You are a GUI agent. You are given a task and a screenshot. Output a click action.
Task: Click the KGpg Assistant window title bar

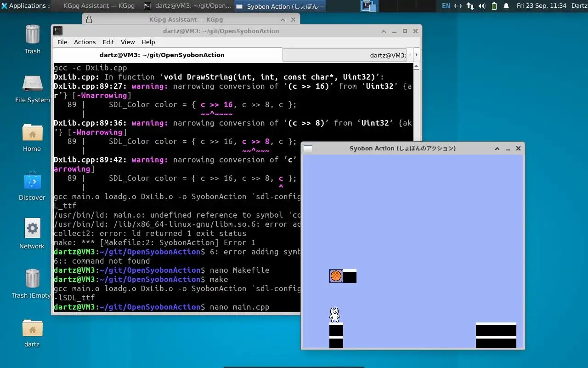[x=186, y=19]
